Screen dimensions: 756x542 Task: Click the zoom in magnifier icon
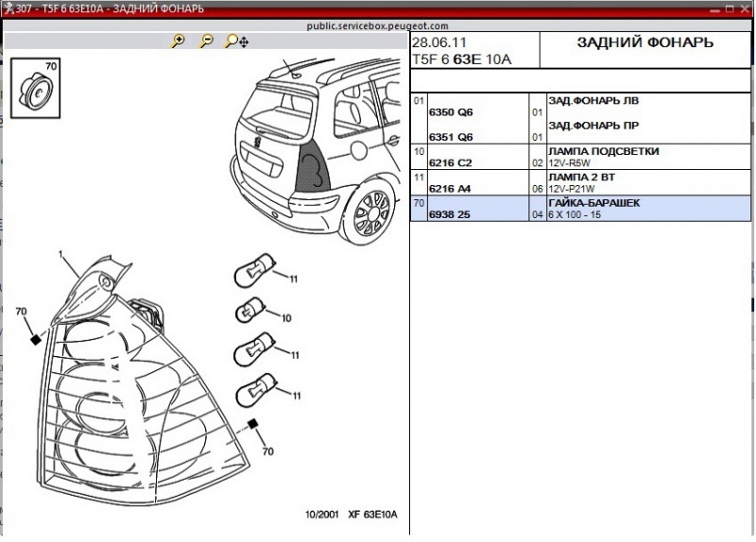178,42
